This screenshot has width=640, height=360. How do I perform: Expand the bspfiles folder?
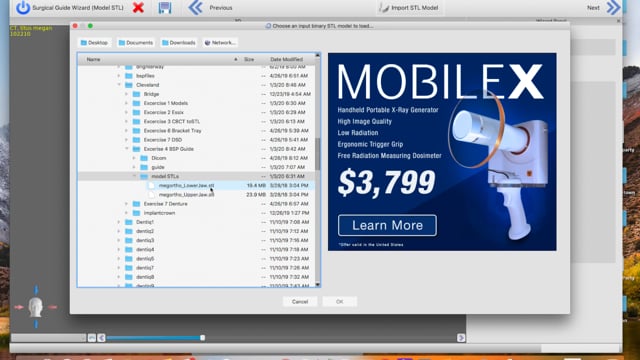(x=119, y=76)
